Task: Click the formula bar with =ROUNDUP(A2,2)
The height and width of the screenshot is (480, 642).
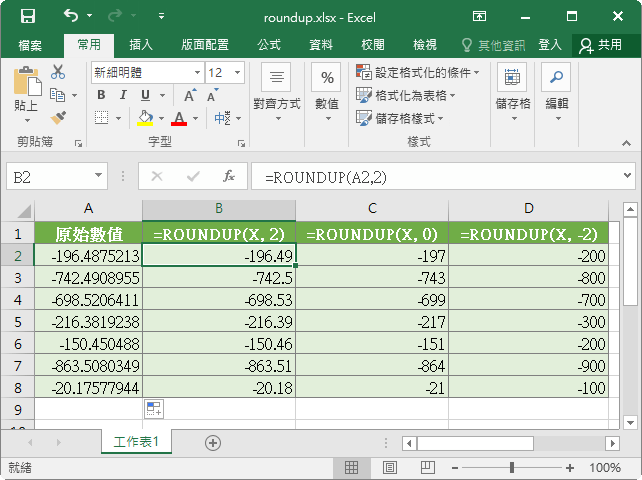Action: coord(435,177)
